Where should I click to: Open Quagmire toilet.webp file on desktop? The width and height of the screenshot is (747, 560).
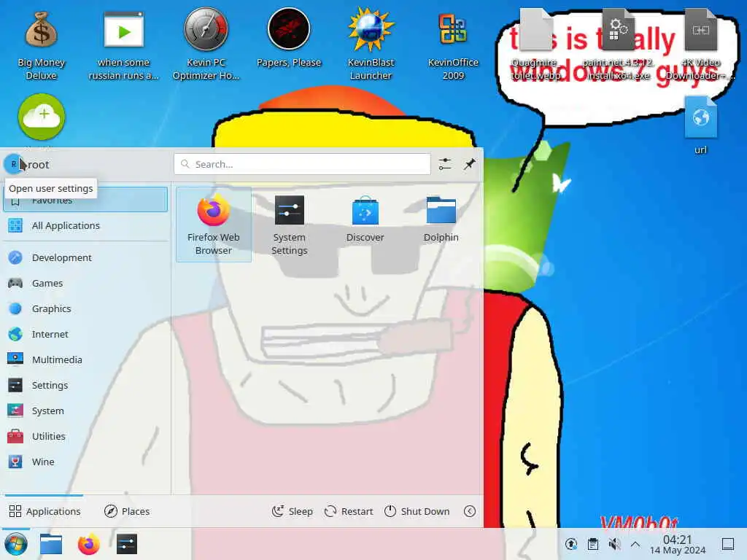pos(535,44)
